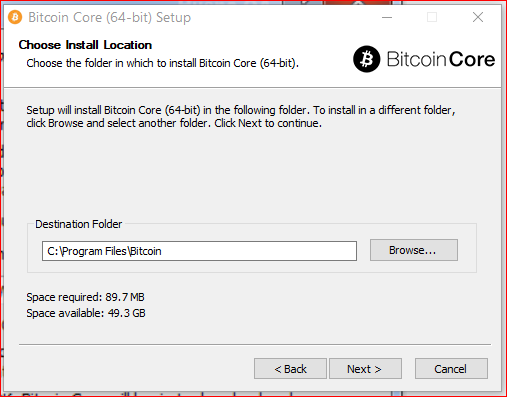Go to the next step with Next >
This screenshot has height=397, width=507.
tap(365, 369)
